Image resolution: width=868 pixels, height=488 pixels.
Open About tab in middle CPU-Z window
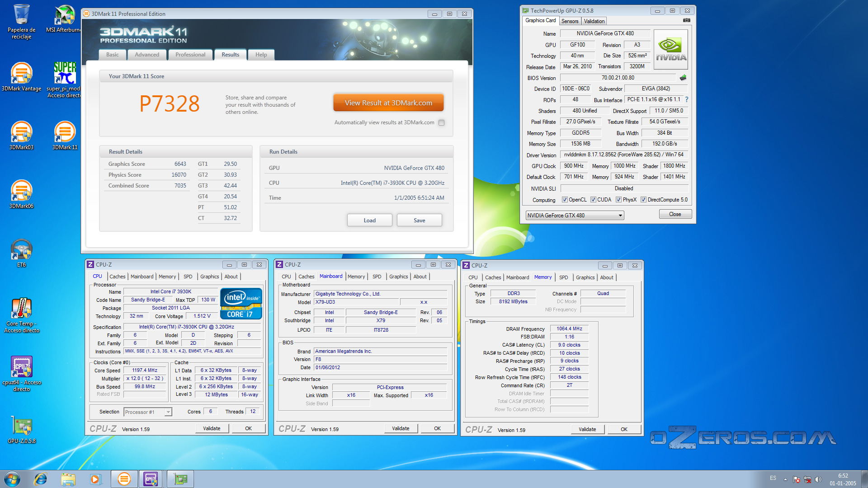(x=420, y=277)
